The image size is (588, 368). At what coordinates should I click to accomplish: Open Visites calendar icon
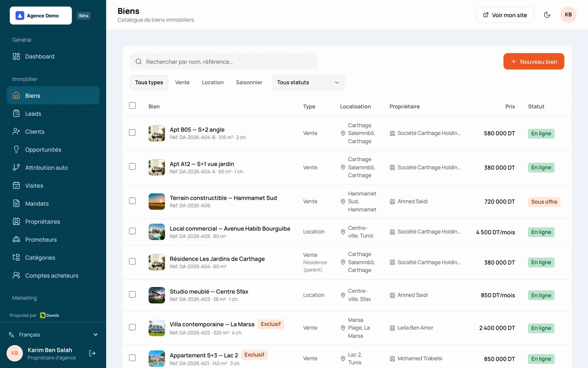pyautogui.click(x=16, y=185)
